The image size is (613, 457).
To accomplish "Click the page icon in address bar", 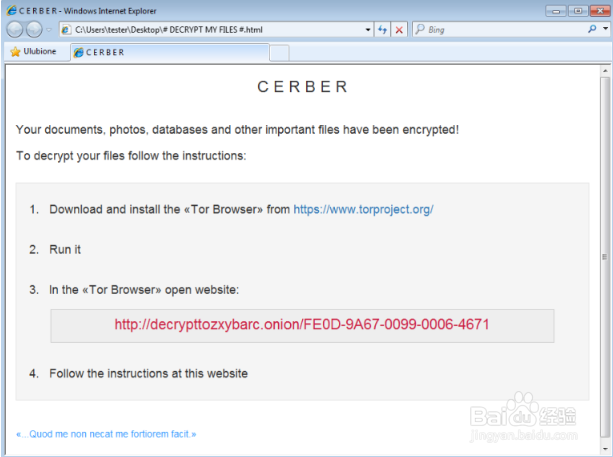I will coord(66,30).
